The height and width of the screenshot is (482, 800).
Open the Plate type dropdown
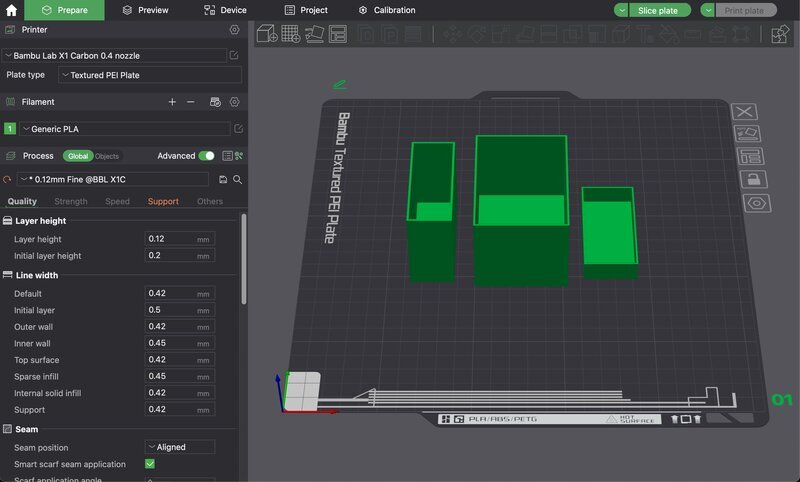click(149, 75)
